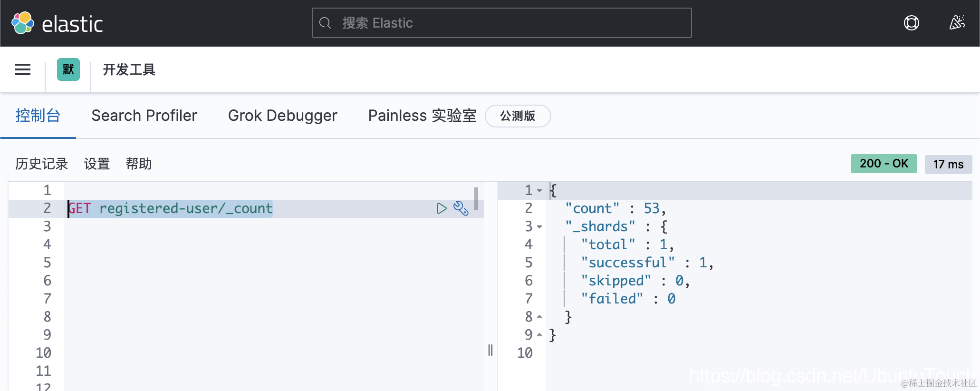Click the 帮助 help link
Screen dimensions: 980x391
(x=139, y=164)
